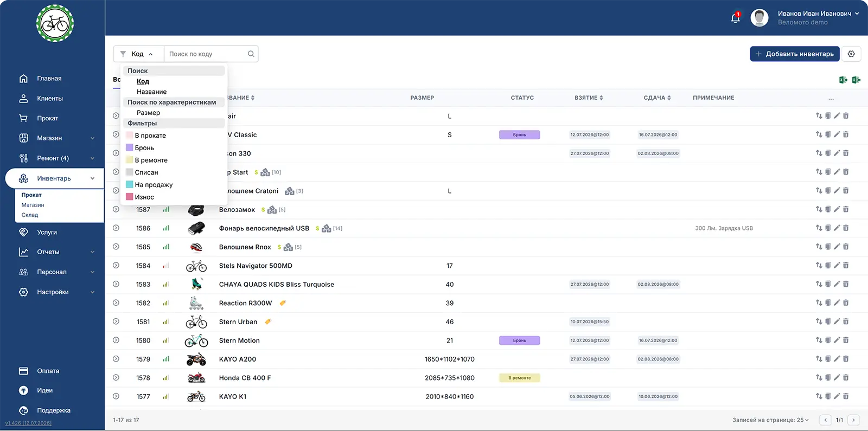This screenshot has height=431, width=868.
Task: Click the condition bars icon in row 1584
Action: tap(166, 266)
